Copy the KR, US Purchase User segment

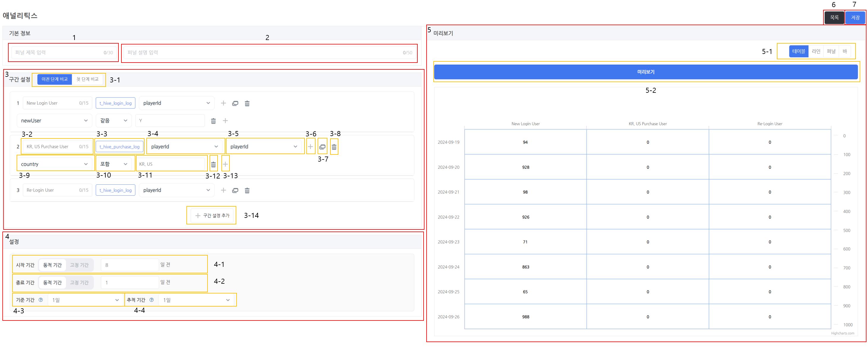coord(322,147)
